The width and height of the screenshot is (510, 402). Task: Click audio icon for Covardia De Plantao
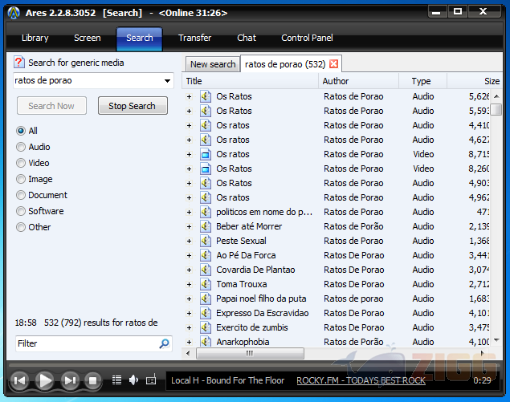pos(206,270)
